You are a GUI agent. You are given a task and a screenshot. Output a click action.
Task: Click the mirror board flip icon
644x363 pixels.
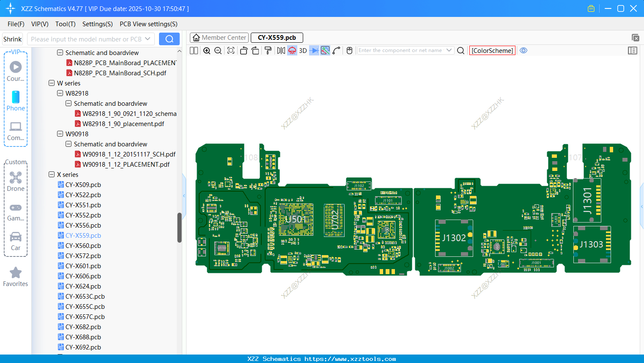pos(281,50)
